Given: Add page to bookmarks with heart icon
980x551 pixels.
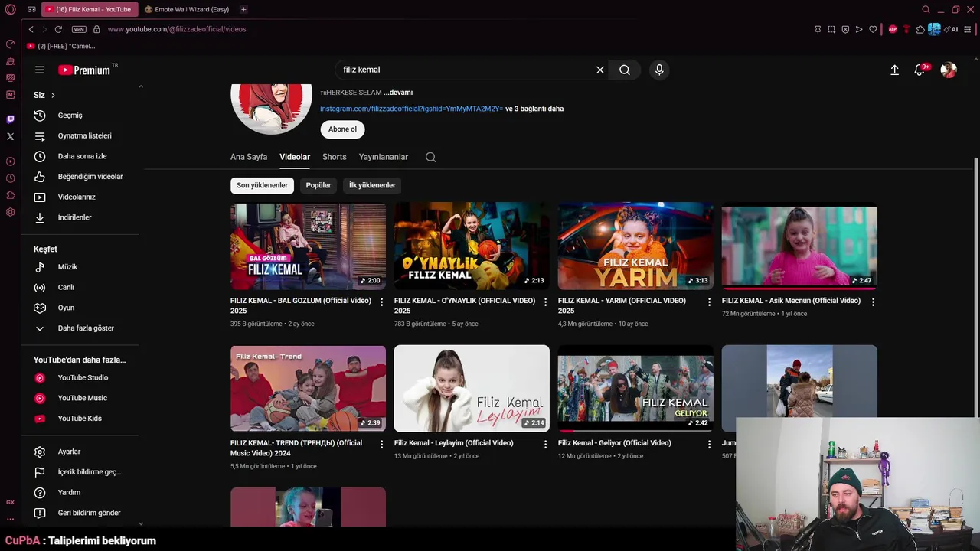Looking at the screenshot, I should [873, 29].
